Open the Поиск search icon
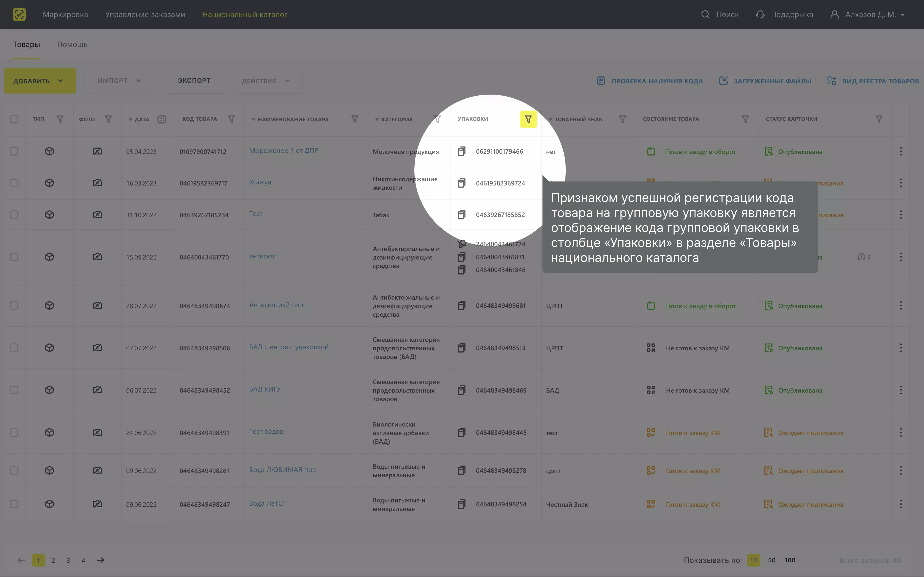The image size is (924, 577). tap(705, 14)
